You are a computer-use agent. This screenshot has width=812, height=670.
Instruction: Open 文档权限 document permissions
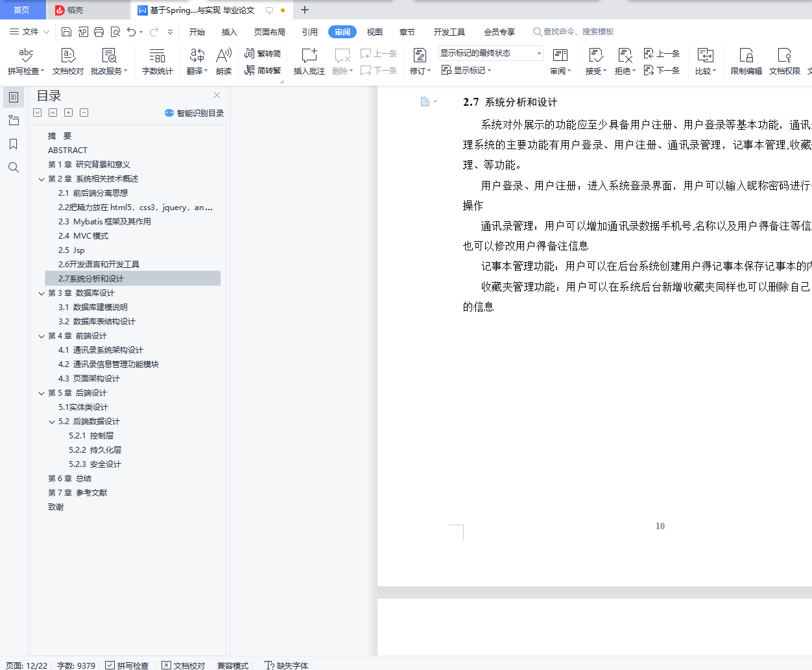coord(785,62)
